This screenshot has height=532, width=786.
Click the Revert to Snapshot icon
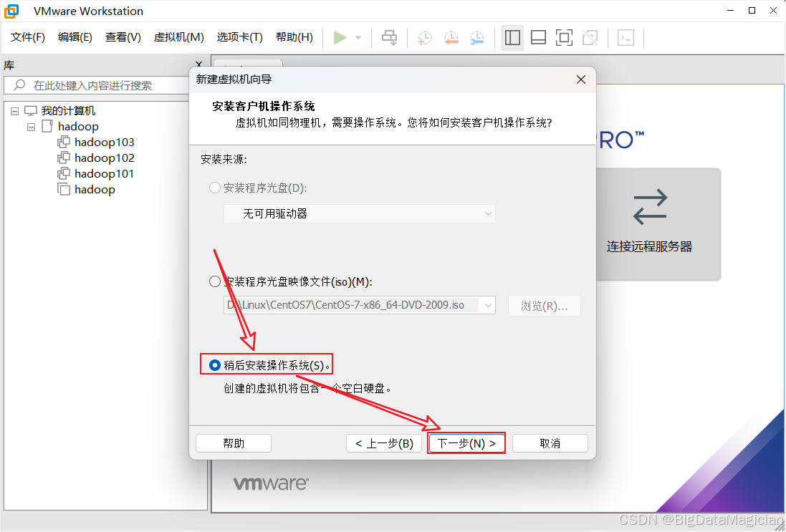[x=451, y=37]
